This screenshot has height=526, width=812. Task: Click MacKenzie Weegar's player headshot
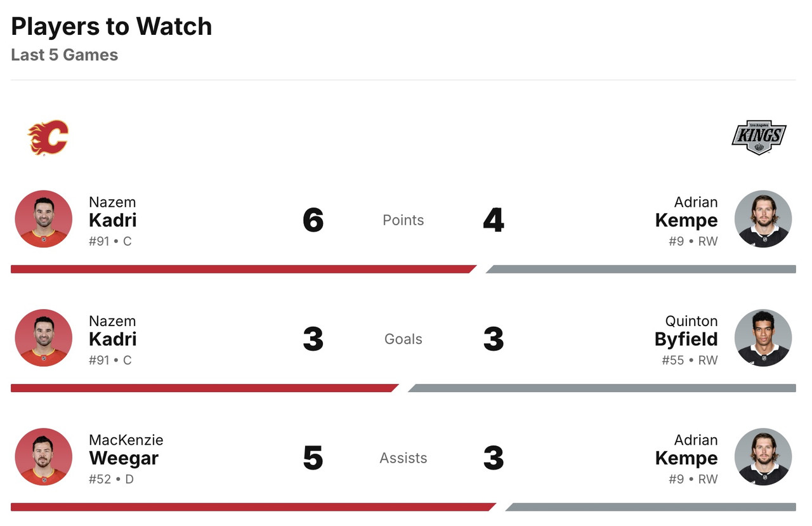pyautogui.click(x=43, y=457)
